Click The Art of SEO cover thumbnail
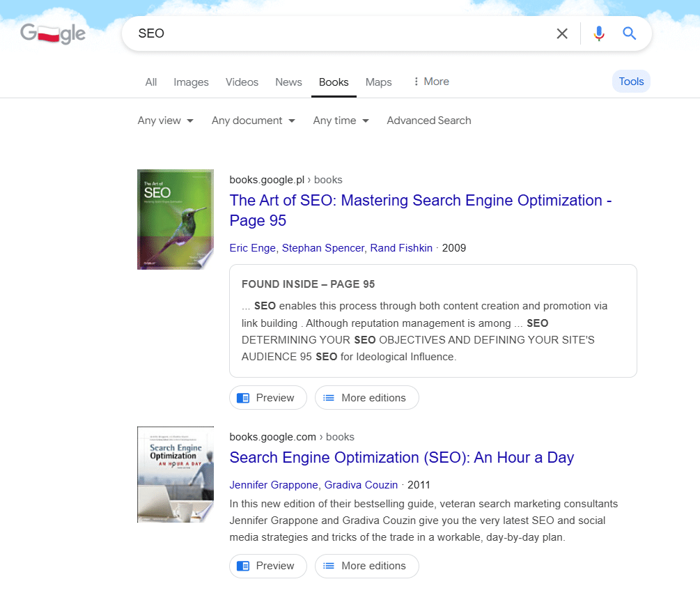The height and width of the screenshot is (593, 700). pos(176,220)
